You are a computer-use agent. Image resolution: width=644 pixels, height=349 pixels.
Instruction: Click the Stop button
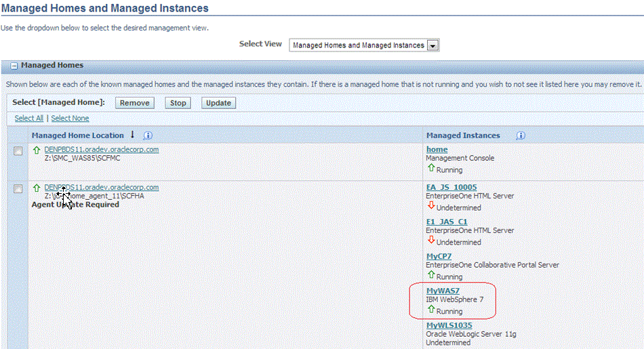[178, 103]
